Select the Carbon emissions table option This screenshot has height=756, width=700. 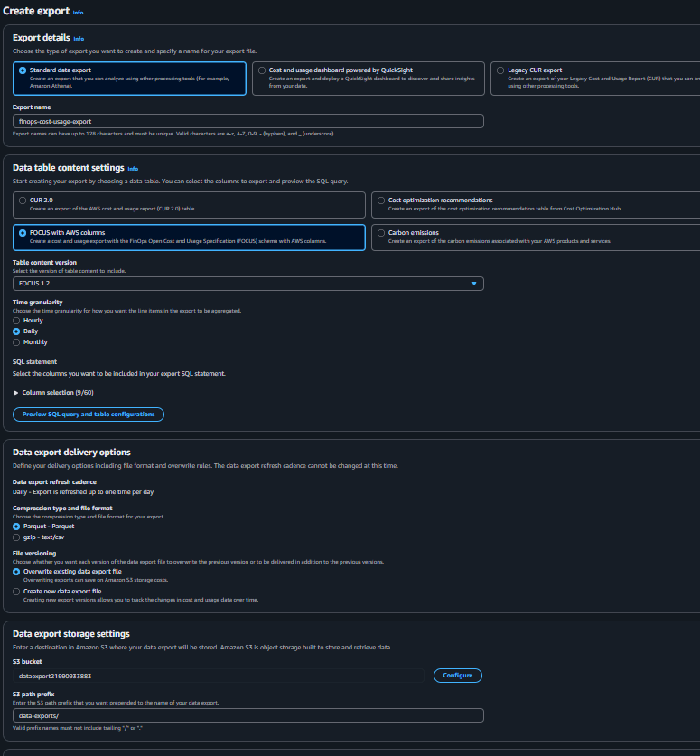[381, 233]
